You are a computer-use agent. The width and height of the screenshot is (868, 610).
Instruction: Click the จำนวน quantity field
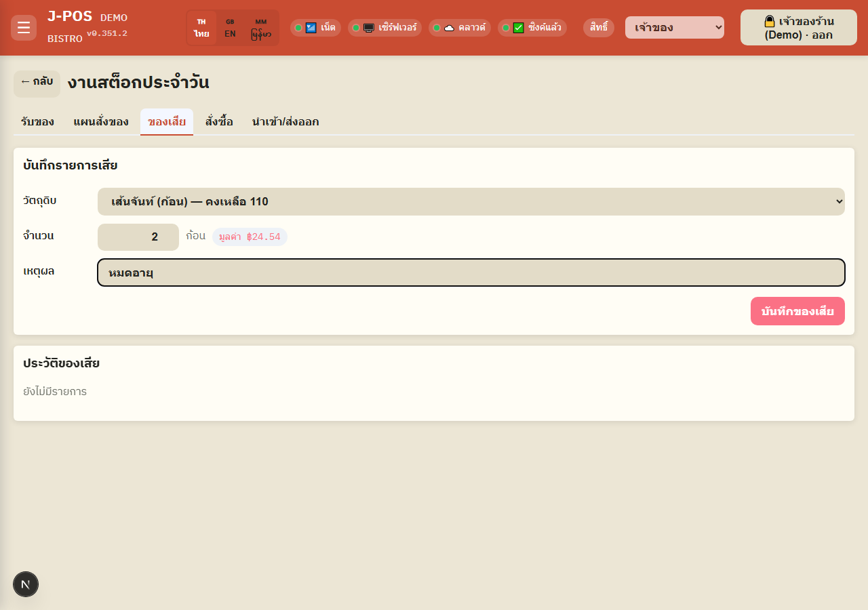tap(138, 237)
